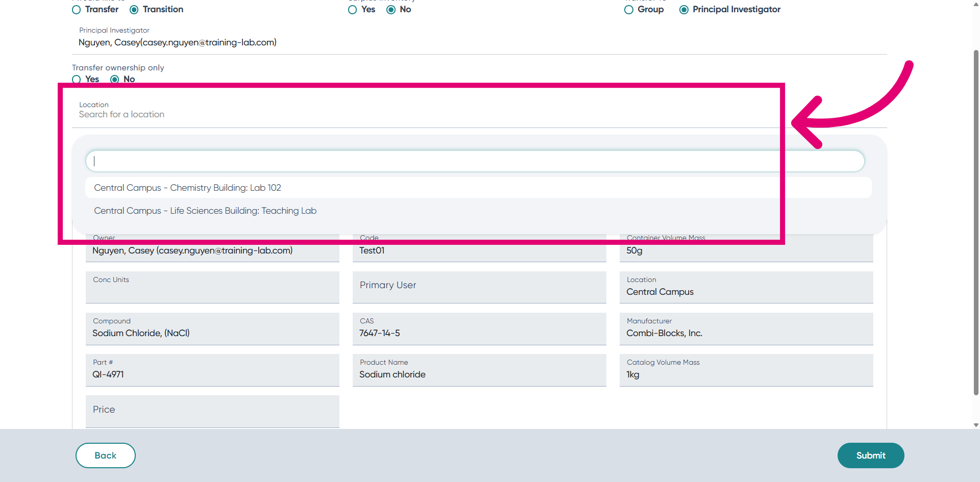Click the Primary User field
Screen dimensions: 980x482
coord(479,287)
